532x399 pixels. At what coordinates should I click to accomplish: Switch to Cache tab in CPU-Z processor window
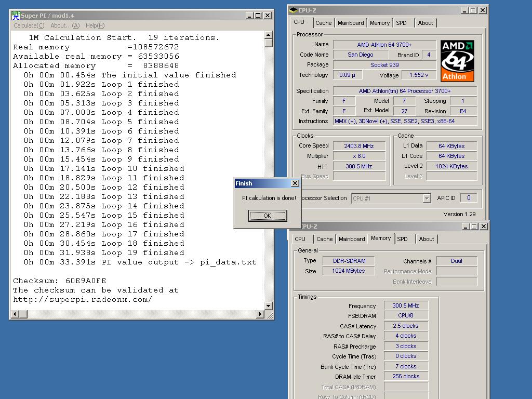[323, 23]
